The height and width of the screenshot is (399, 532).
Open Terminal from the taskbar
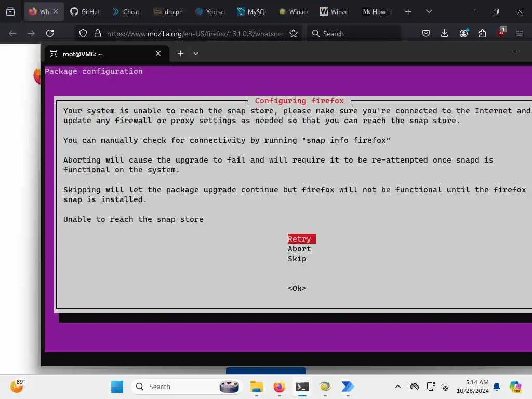click(302, 387)
